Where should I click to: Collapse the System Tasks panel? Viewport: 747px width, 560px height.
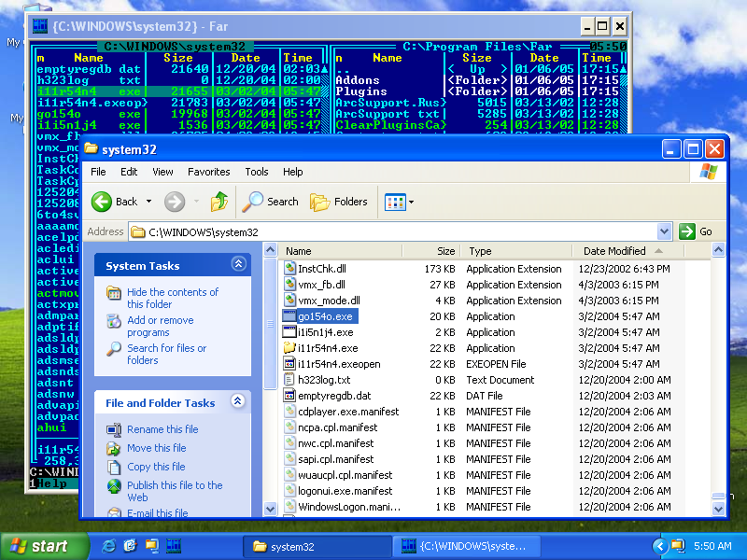[238, 264]
